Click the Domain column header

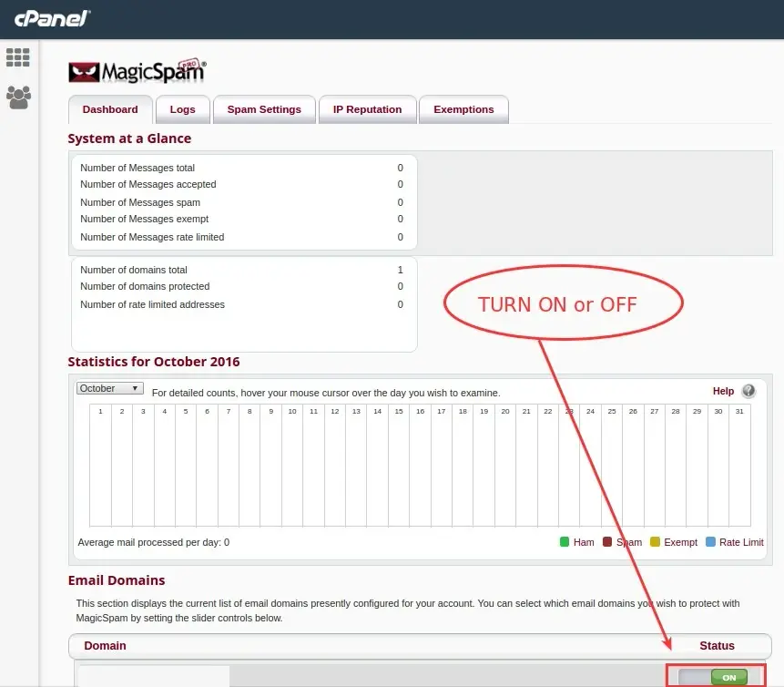[105, 645]
